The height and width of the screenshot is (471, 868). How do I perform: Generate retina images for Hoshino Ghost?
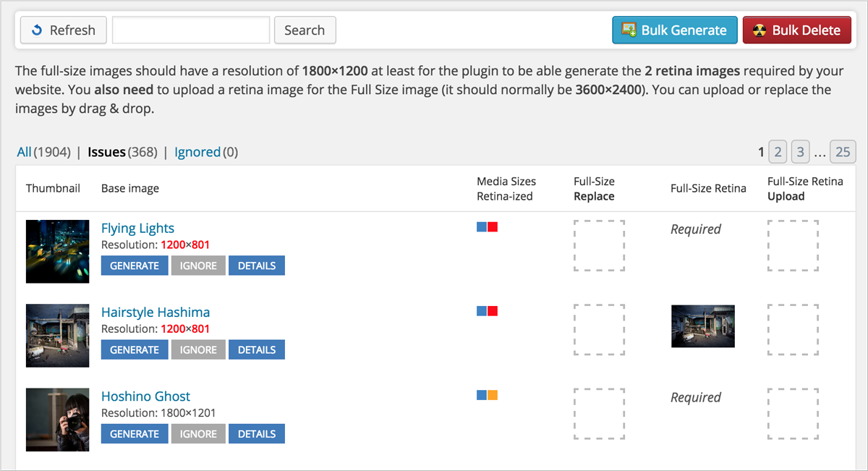pyautogui.click(x=135, y=433)
